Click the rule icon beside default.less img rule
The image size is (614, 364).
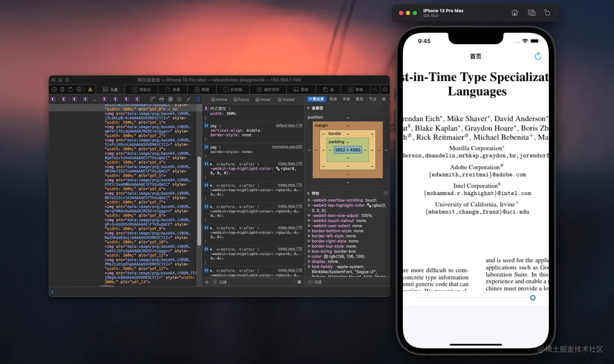(206, 126)
